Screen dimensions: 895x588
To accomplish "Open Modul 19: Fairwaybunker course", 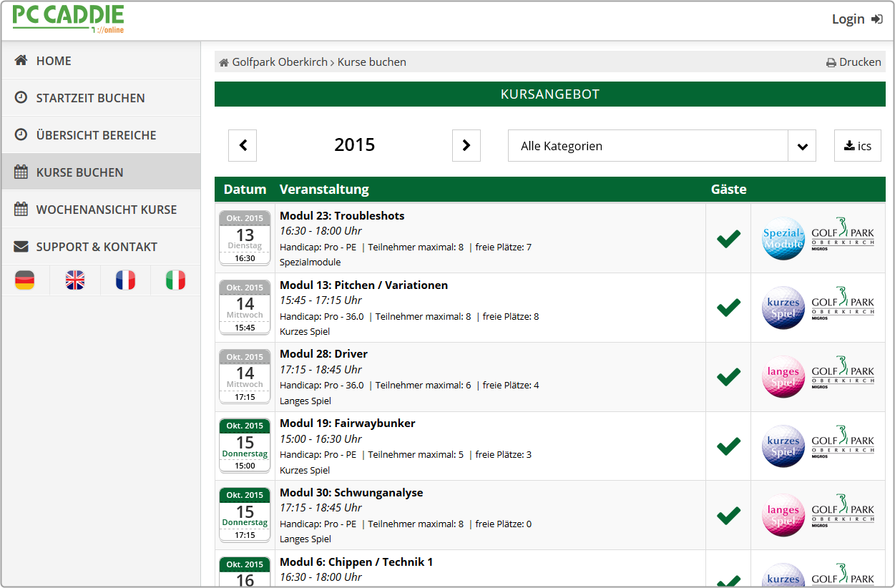I will pos(347,423).
